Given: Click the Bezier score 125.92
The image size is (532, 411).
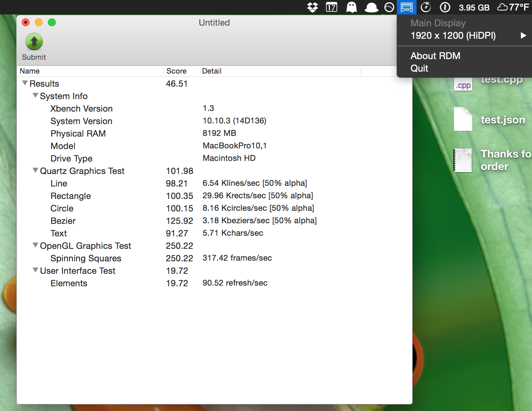Looking at the screenshot, I should [x=179, y=221].
